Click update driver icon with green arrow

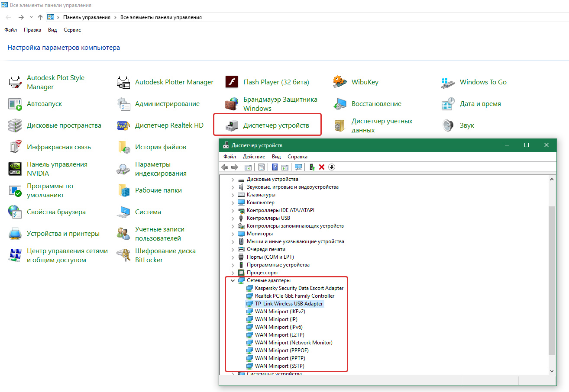pyautogui.click(x=312, y=167)
